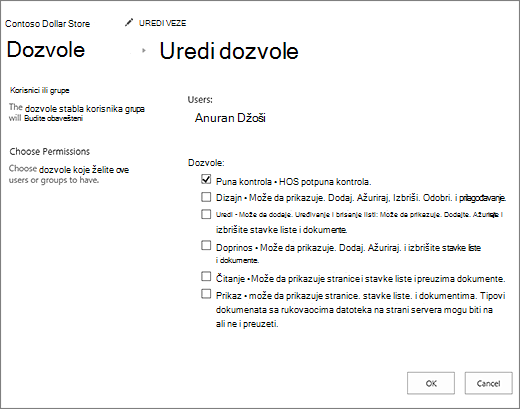This screenshot has width=520, height=409.
Task: Click the Korisnici ili grupe section heading
Action: 40,90
